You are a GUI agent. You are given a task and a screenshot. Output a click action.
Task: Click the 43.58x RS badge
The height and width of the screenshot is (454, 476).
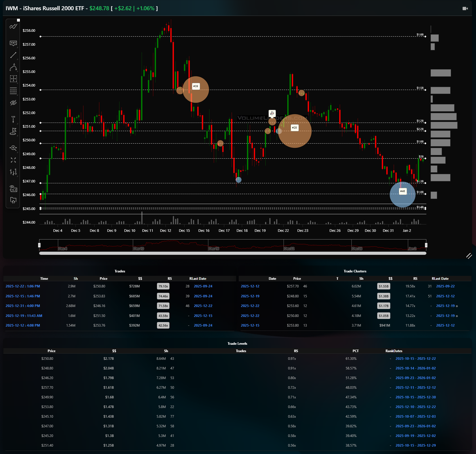click(x=163, y=316)
